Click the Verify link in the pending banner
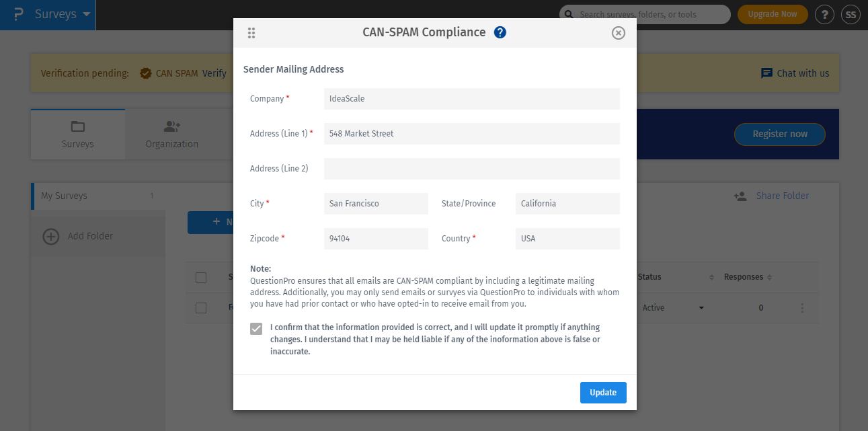The height and width of the screenshot is (431, 868). point(214,73)
